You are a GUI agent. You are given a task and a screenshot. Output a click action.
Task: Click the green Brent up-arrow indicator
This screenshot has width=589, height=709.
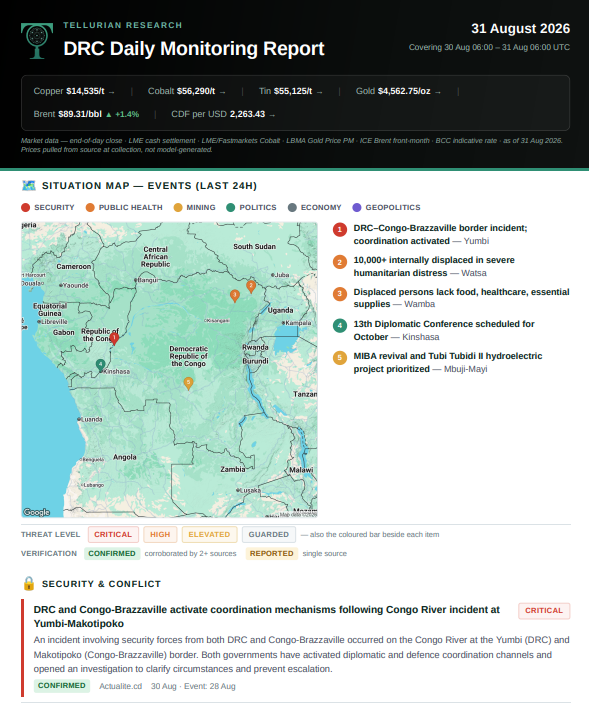108,114
